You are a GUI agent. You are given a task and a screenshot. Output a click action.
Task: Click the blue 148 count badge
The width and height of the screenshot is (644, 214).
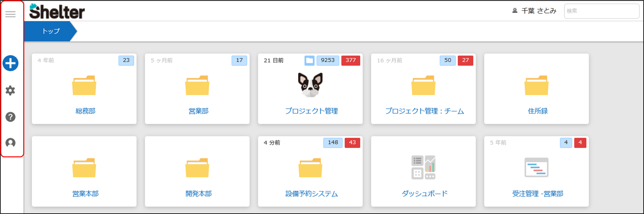(333, 143)
